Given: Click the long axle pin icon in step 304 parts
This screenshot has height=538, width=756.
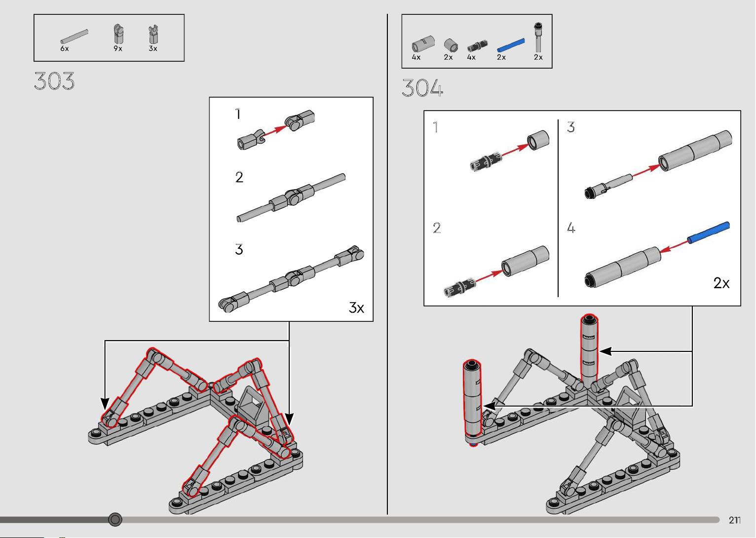Looking at the screenshot, I should coord(538,37).
